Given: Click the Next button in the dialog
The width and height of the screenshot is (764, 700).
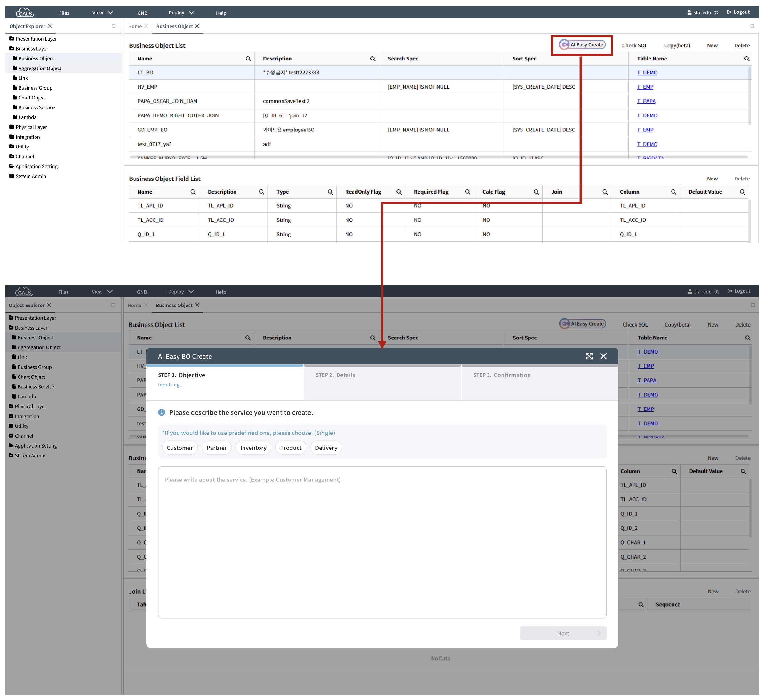Looking at the screenshot, I should point(563,633).
